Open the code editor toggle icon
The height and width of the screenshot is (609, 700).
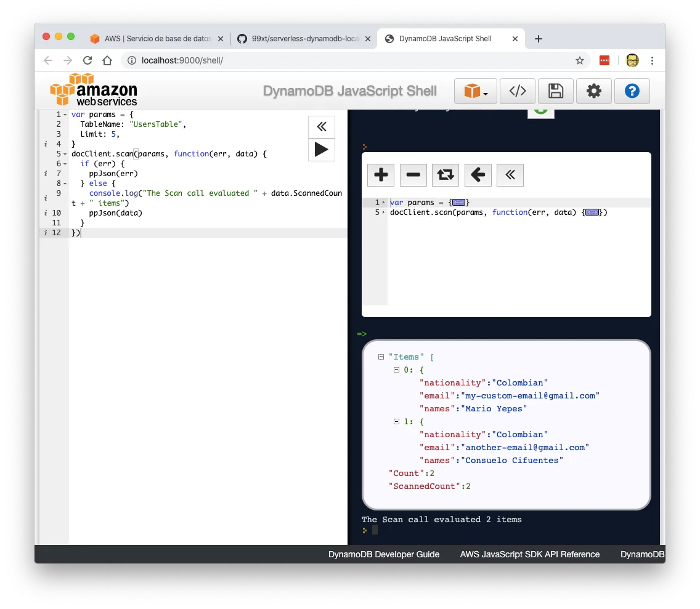(x=518, y=91)
